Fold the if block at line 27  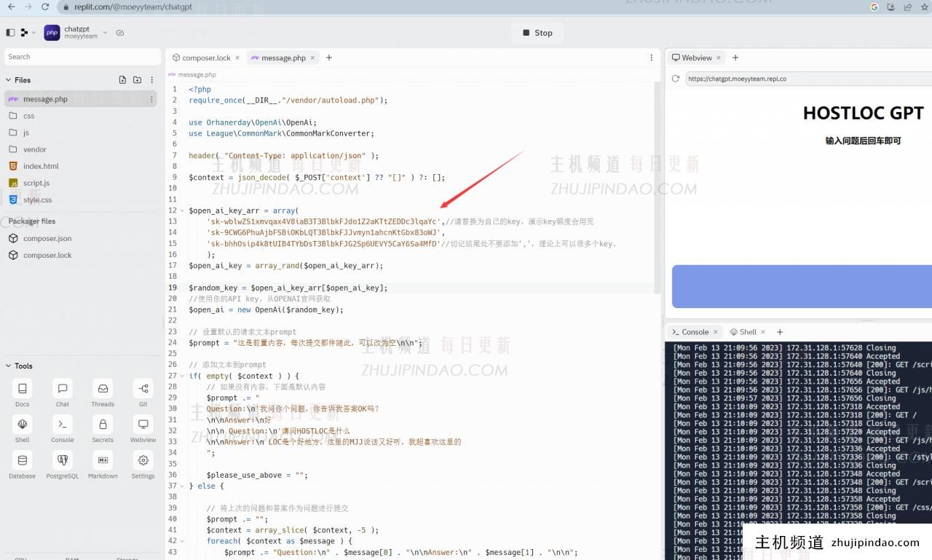pos(182,376)
